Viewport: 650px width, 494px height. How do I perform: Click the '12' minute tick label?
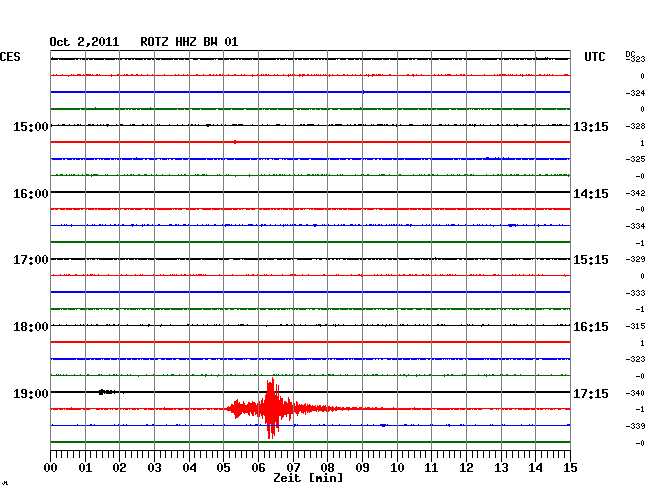click(466, 467)
